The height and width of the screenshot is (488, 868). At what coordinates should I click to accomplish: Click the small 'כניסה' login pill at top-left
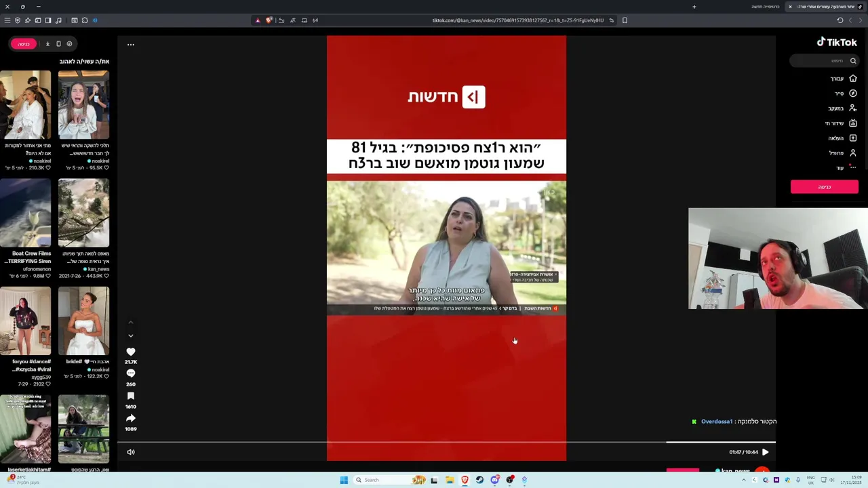click(x=24, y=44)
